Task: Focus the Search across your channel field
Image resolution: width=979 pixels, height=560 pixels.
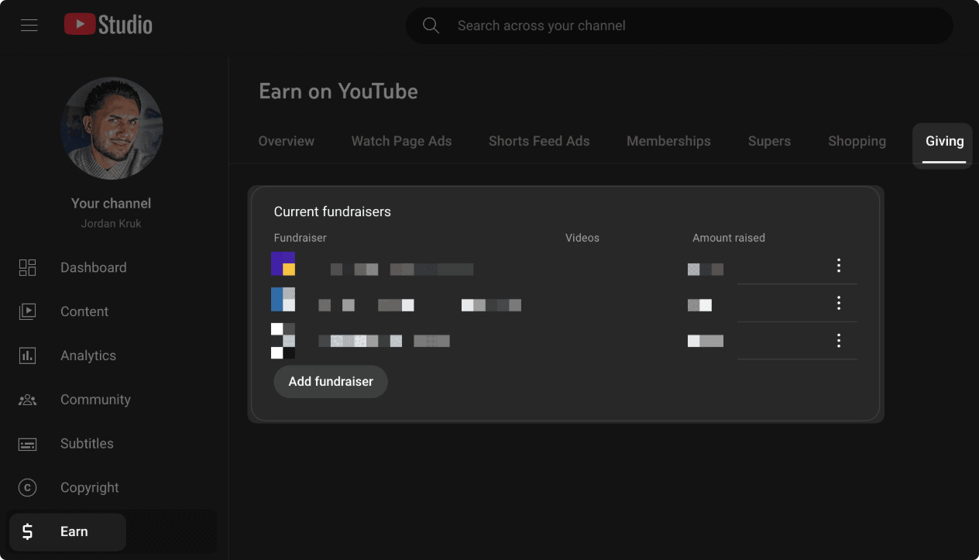Action: [x=679, y=26]
